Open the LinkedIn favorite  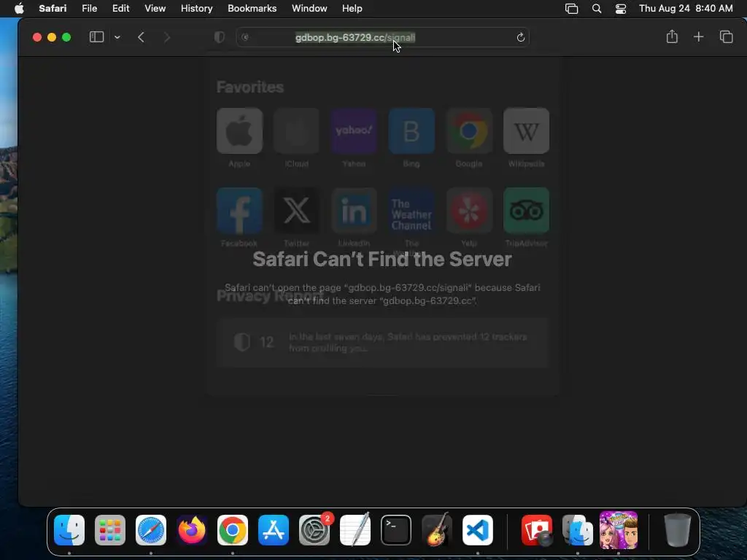pos(354,211)
